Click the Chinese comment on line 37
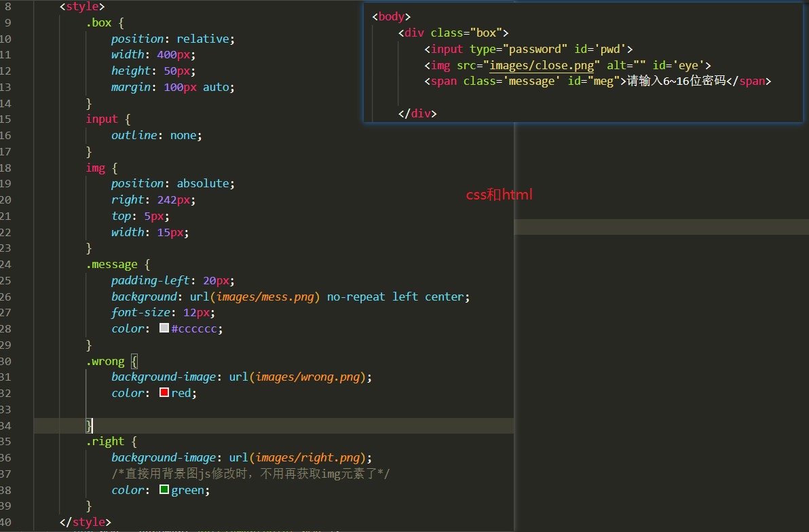 point(250,474)
